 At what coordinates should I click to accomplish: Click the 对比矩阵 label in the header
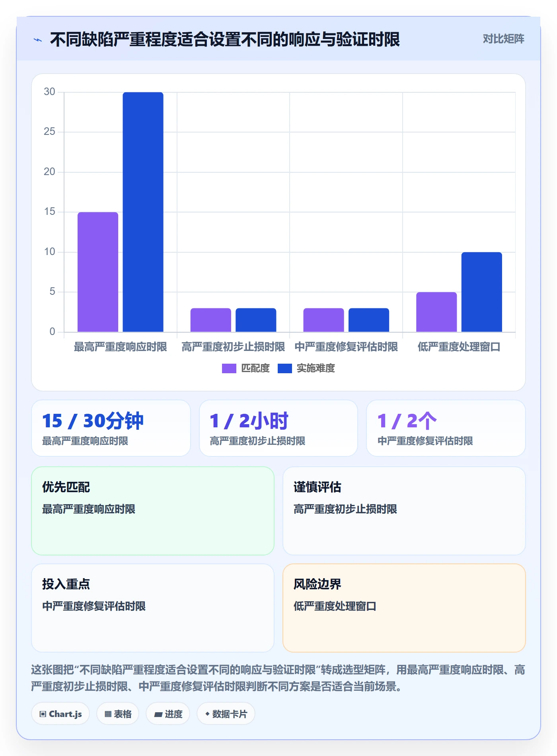coord(503,39)
